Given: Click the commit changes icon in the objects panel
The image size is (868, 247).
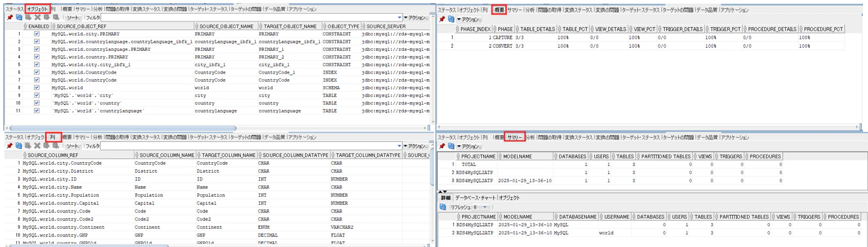Looking at the screenshot, I should (x=47, y=18).
